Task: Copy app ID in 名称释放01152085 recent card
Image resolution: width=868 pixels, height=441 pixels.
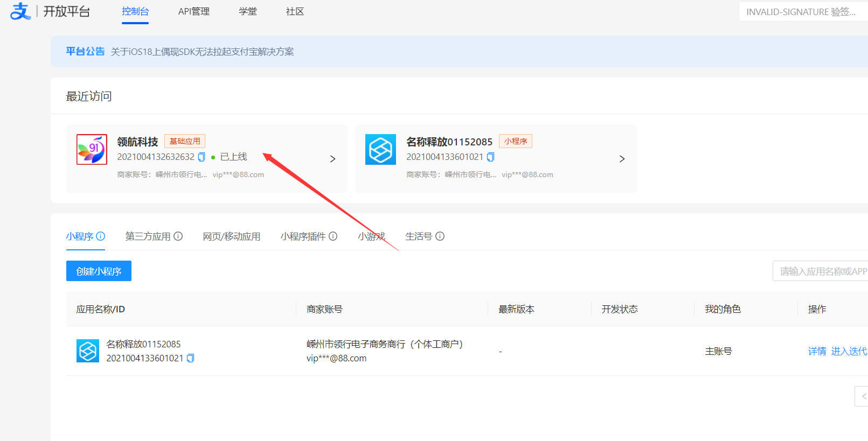Action: pos(490,157)
